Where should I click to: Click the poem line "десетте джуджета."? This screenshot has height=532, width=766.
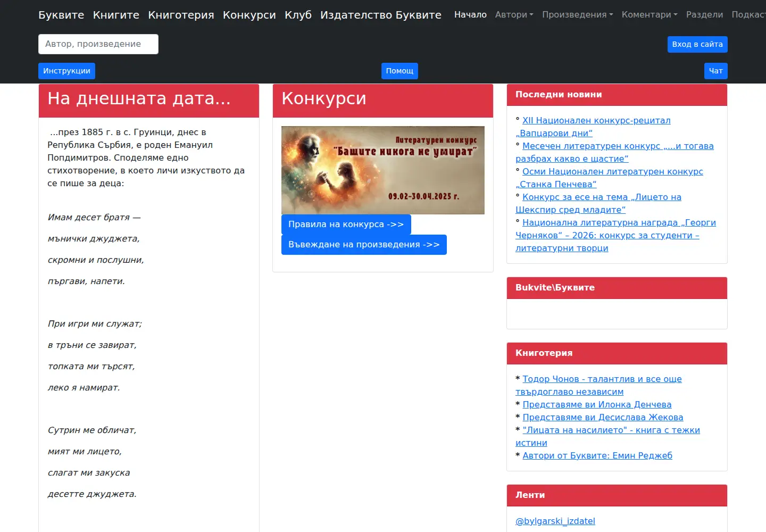coord(92,494)
